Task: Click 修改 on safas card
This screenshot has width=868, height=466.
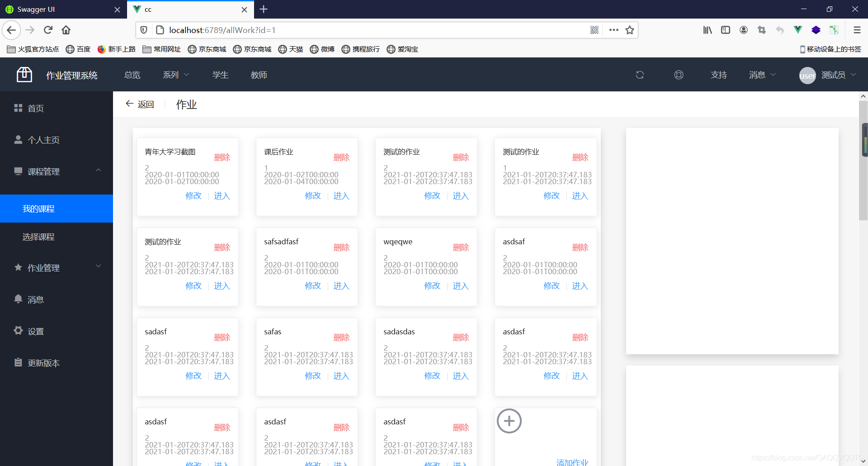Action: (313, 376)
